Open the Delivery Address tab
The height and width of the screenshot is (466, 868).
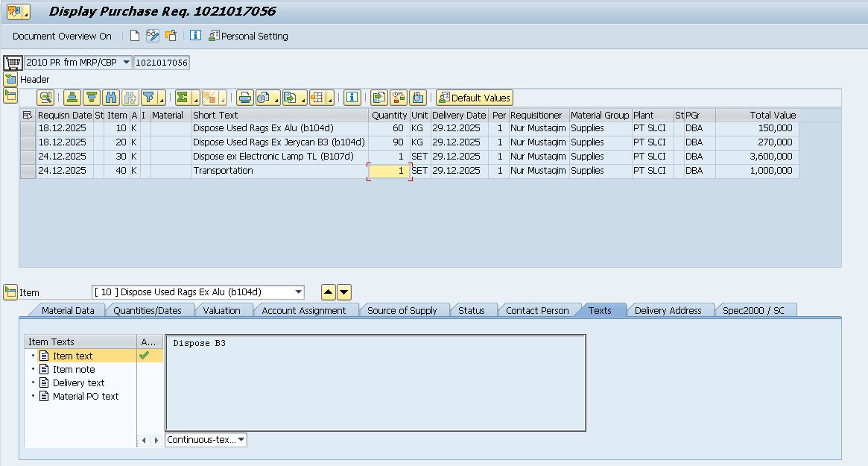(668, 310)
